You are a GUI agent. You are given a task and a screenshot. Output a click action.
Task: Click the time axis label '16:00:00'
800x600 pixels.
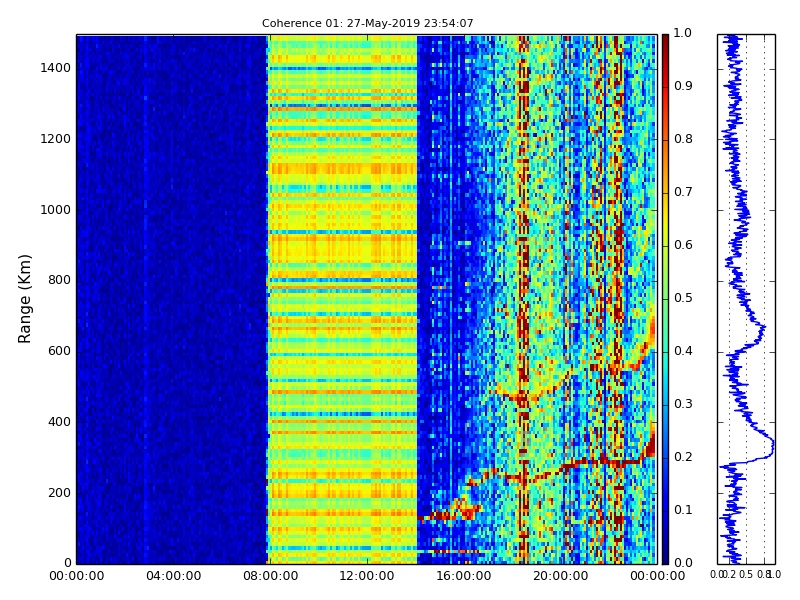464,577
